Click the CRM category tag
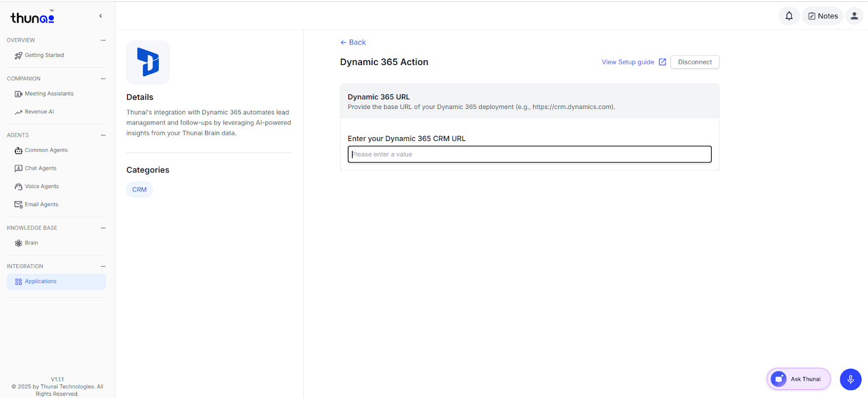This screenshot has height=398, width=868. tap(139, 189)
